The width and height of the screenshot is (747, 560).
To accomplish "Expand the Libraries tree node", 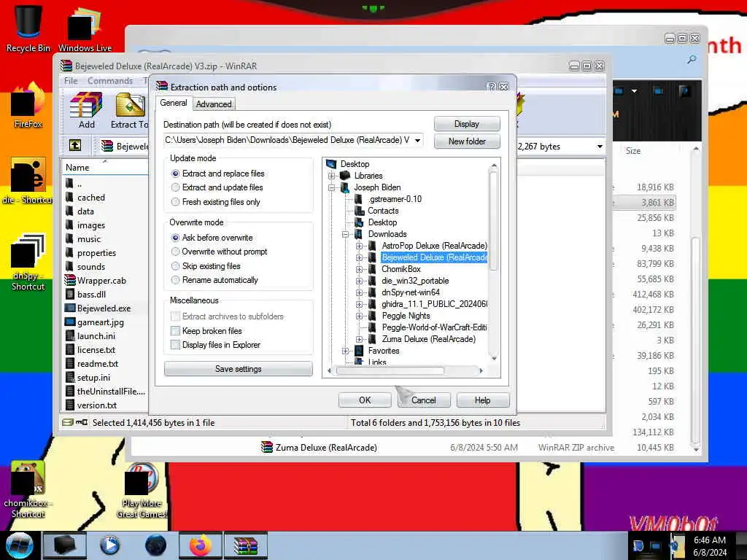I will (332, 176).
